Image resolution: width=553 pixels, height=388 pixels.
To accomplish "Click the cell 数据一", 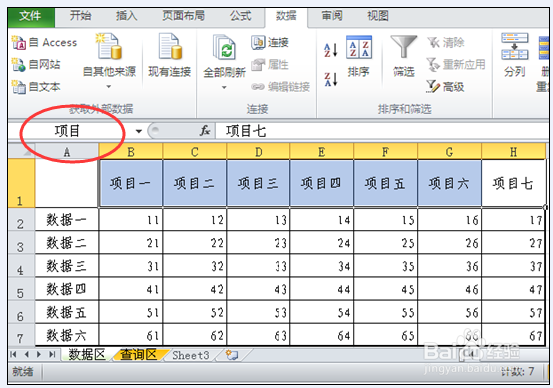I will pos(67,220).
